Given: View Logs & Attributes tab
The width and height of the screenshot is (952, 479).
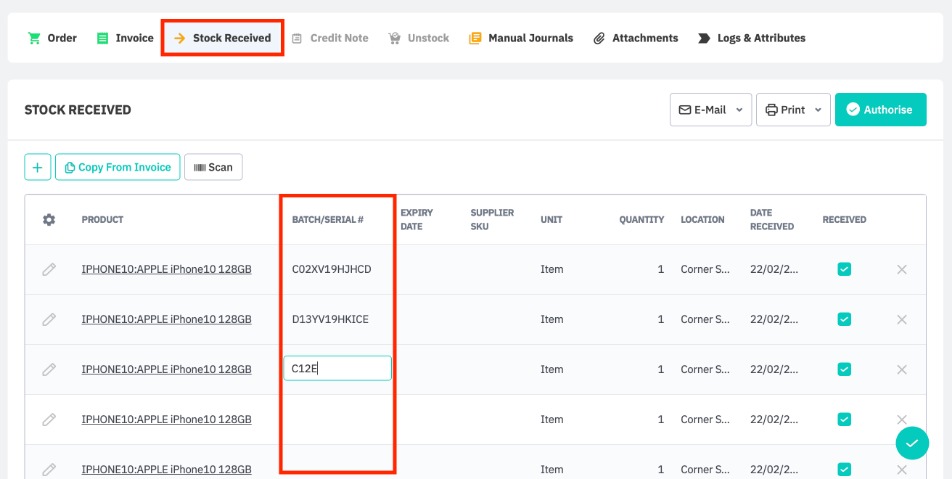Looking at the screenshot, I should (752, 38).
